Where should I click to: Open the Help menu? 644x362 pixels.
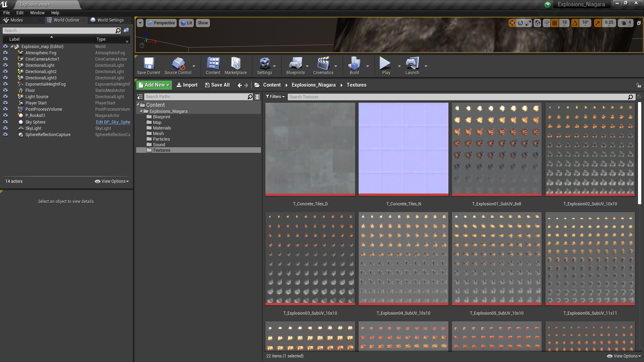55,13
